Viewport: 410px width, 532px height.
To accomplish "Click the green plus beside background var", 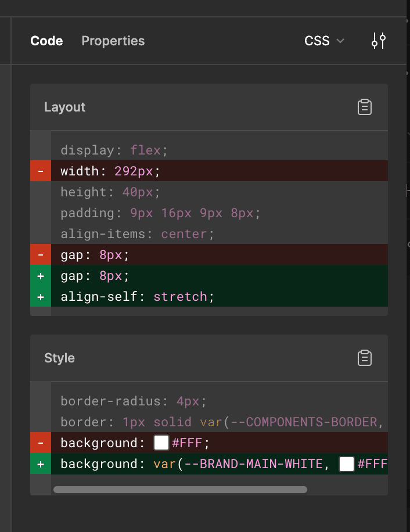I will coord(41,464).
